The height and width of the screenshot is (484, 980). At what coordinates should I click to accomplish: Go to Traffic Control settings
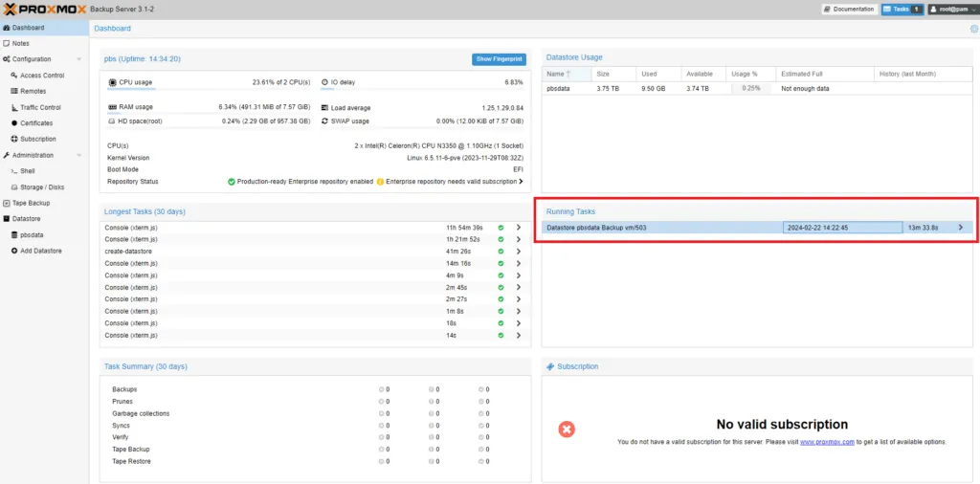40,107
